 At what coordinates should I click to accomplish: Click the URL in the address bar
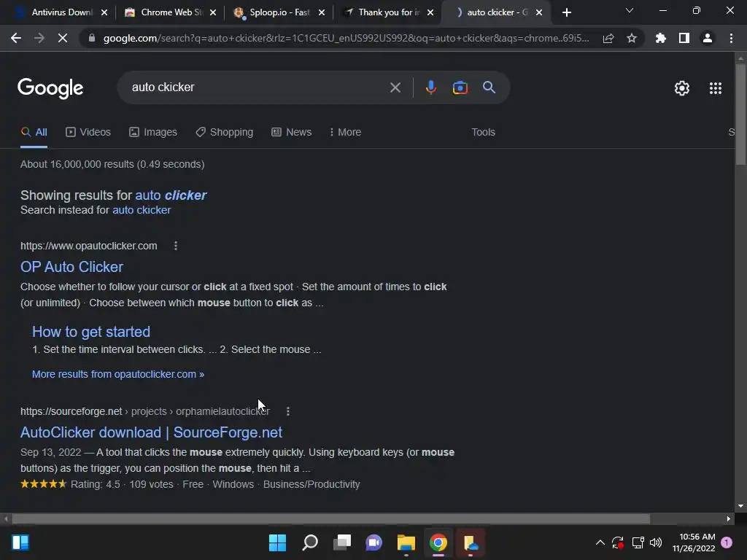[x=346, y=38]
